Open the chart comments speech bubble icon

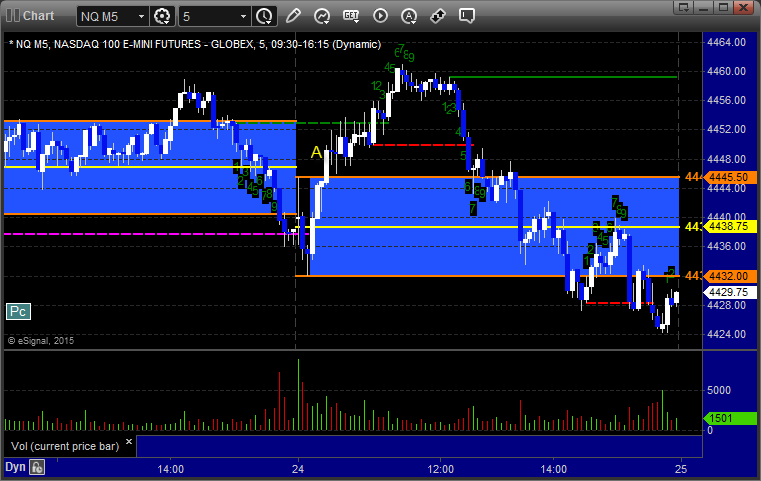(467, 16)
